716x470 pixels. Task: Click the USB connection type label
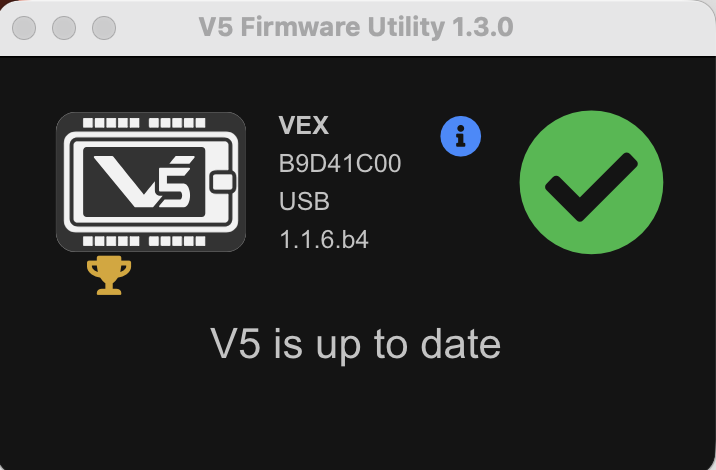tap(304, 201)
